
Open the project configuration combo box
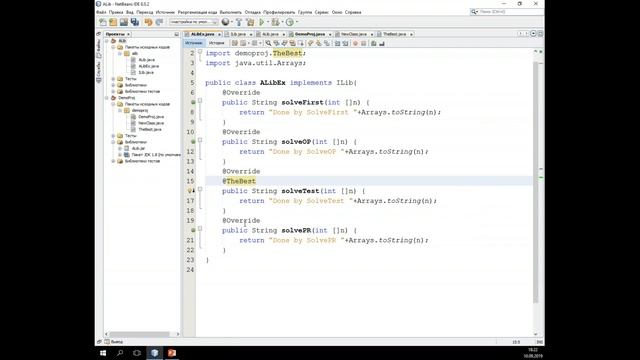coord(193,22)
